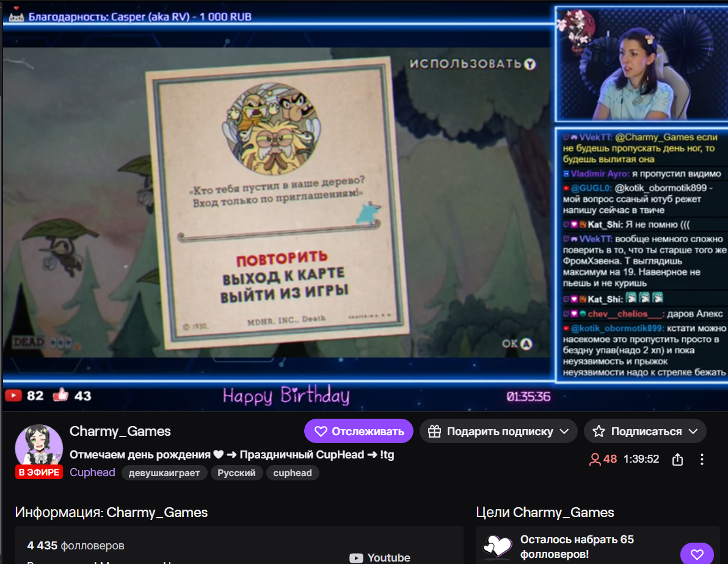Open the Подарить подписку gift dropdown
The height and width of the screenshot is (564, 728).
point(498,431)
